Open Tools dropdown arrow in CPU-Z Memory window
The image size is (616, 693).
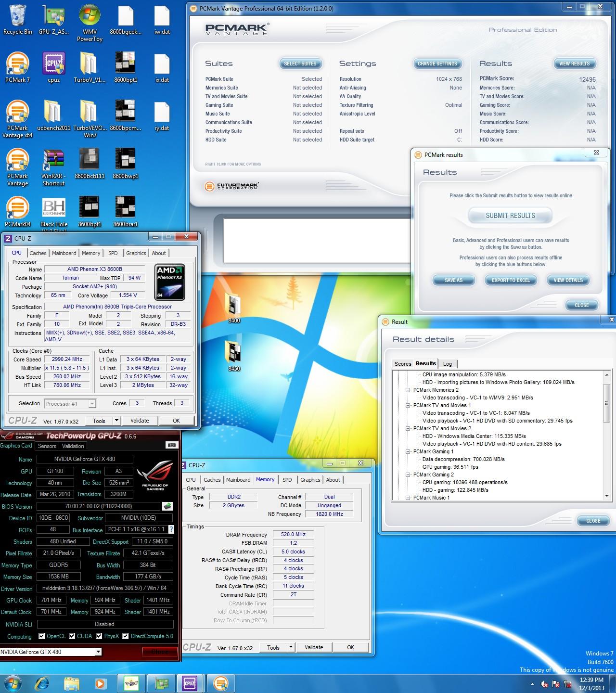coord(290,647)
